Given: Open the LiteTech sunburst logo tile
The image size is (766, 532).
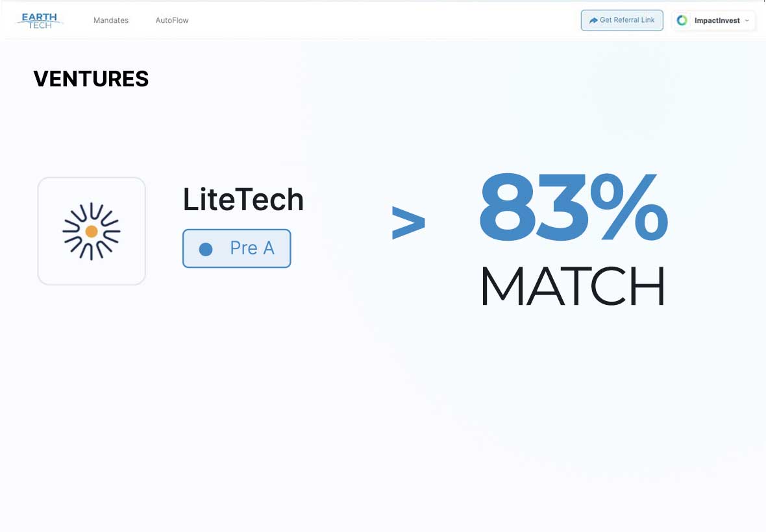Looking at the screenshot, I should tap(92, 231).
